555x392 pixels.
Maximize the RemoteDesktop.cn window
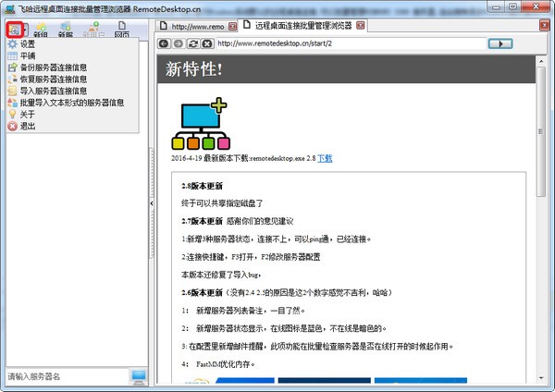tap(512, 7)
